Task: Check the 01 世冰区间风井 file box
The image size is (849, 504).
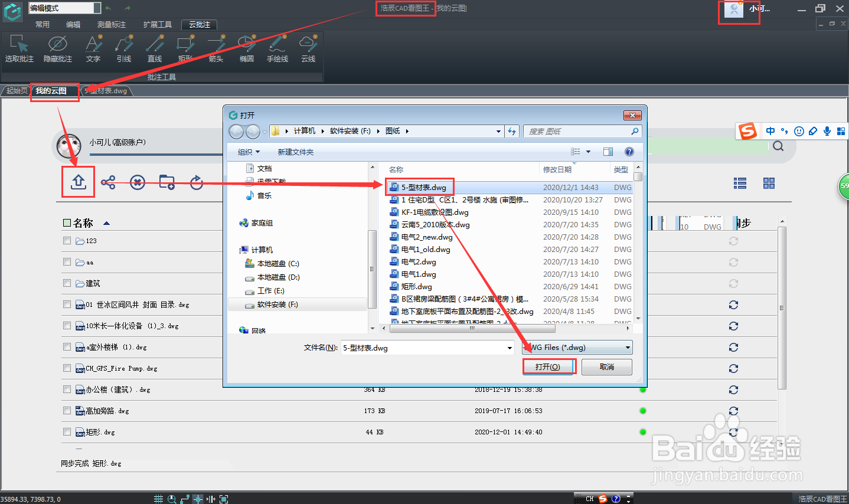Action: point(67,305)
